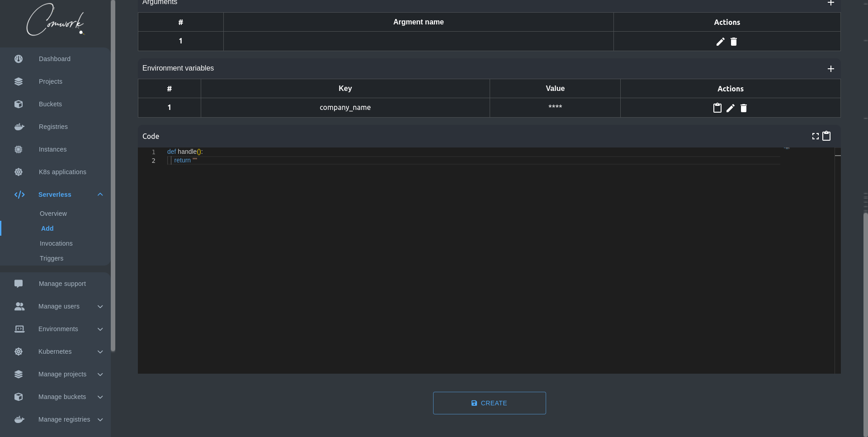Click the Manage users people icon
The width and height of the screenshot is (868, 437).
tap(19, 306)
